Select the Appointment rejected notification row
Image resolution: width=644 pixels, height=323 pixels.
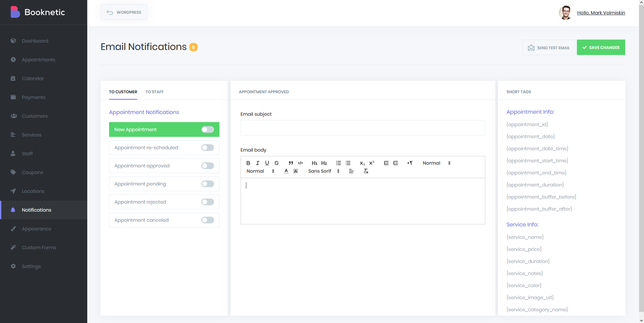(164, 202)
